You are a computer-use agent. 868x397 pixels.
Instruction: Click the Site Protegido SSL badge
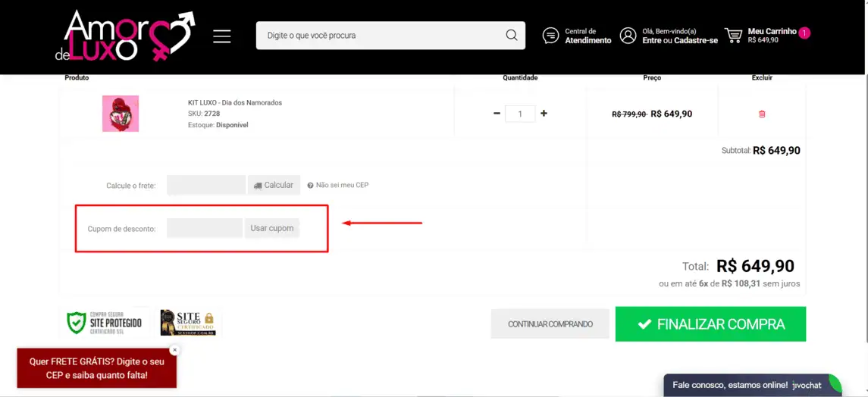pos(105,322)
